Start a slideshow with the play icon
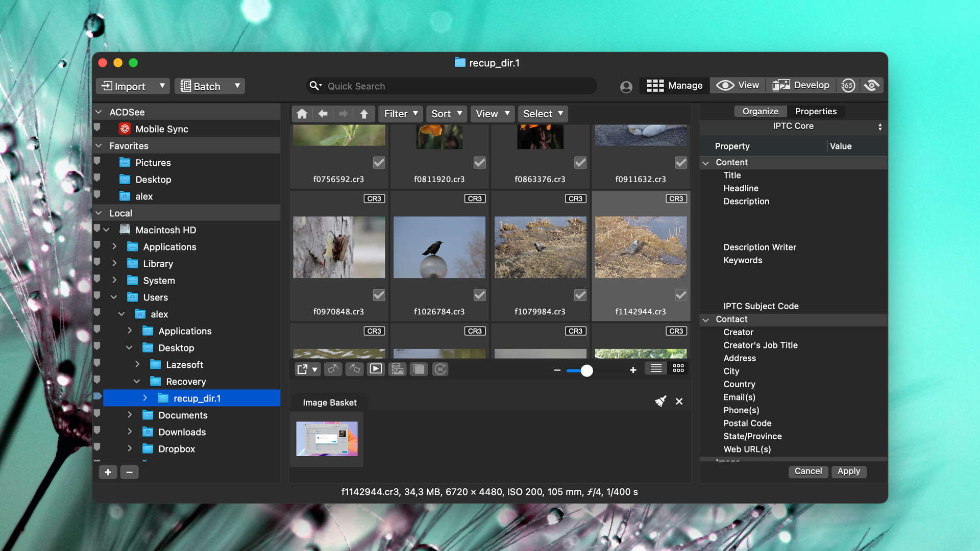 pyautogui.click(x=376, y=369)
